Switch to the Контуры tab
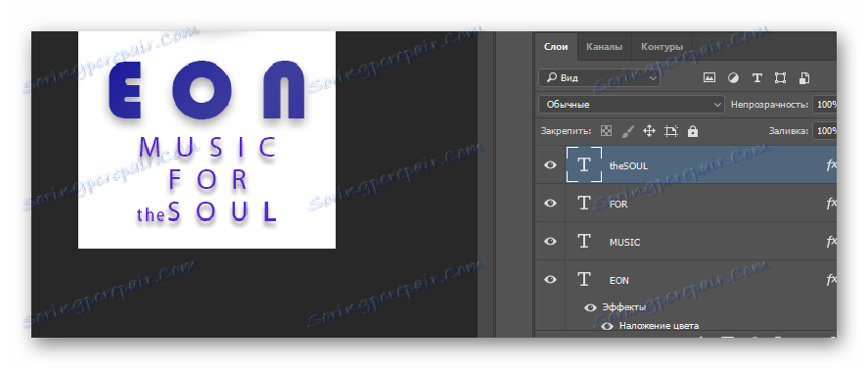Screen dimensions: 868x369 click(x=662, y=47)
